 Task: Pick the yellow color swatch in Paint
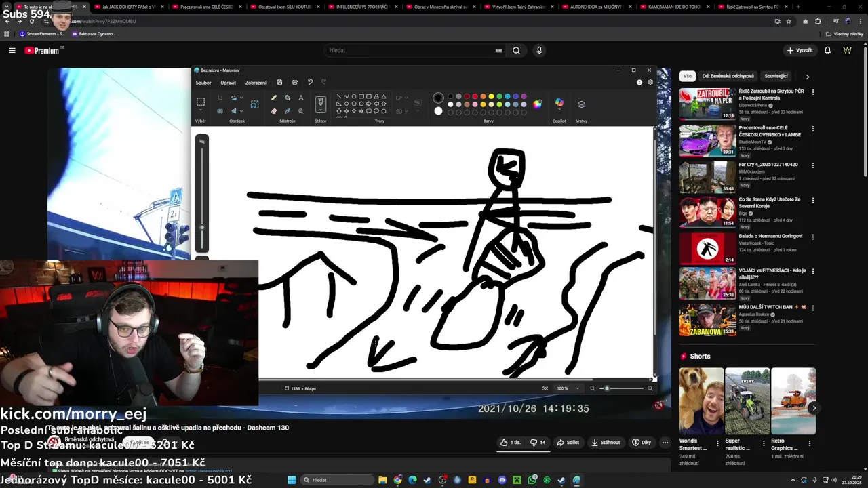491,97
